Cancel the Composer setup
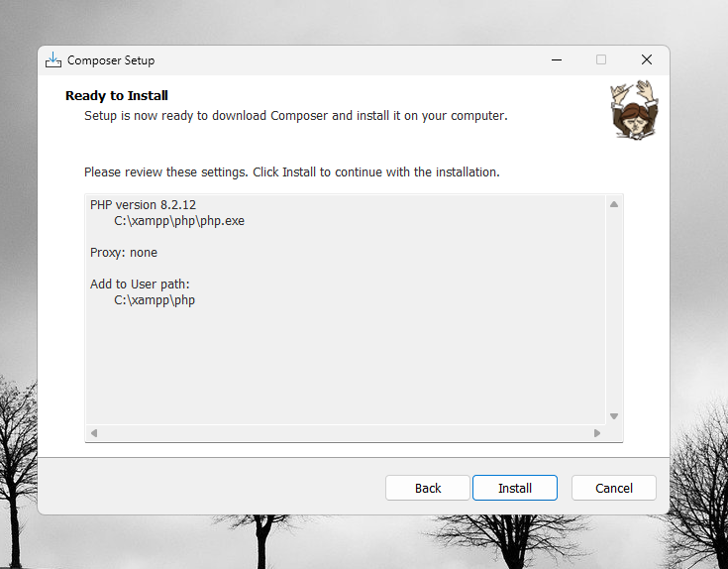Viewport: 728px width, 569px height. (x=614, y=488)
